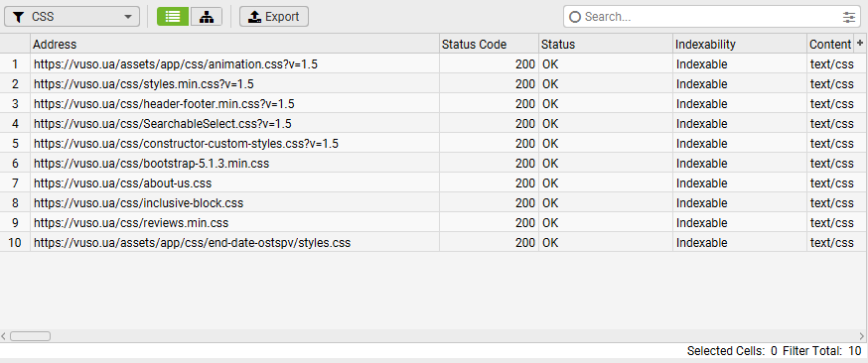The height and width of the screenshot is (363, 868).
Task: Add a column with the plus icon
Action: click(x=860, y=43)
